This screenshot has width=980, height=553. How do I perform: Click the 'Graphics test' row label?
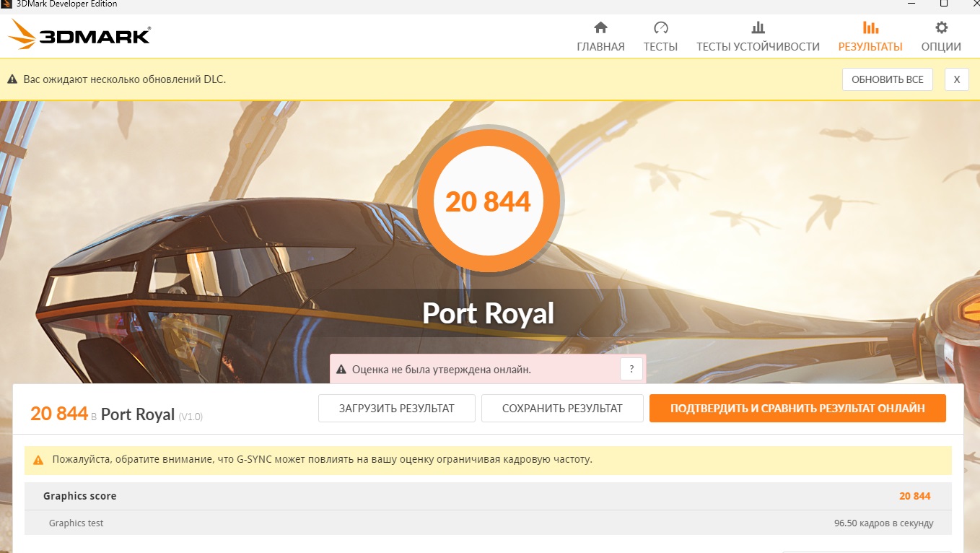tap(76, 523)
